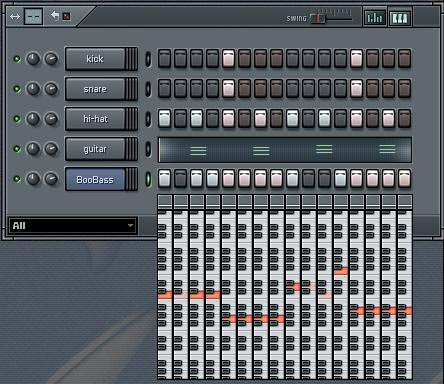Click the orange note in keyboard editor's ninth column
The height and width of the screenshot is (384, 444).
(x=293, y=287)
